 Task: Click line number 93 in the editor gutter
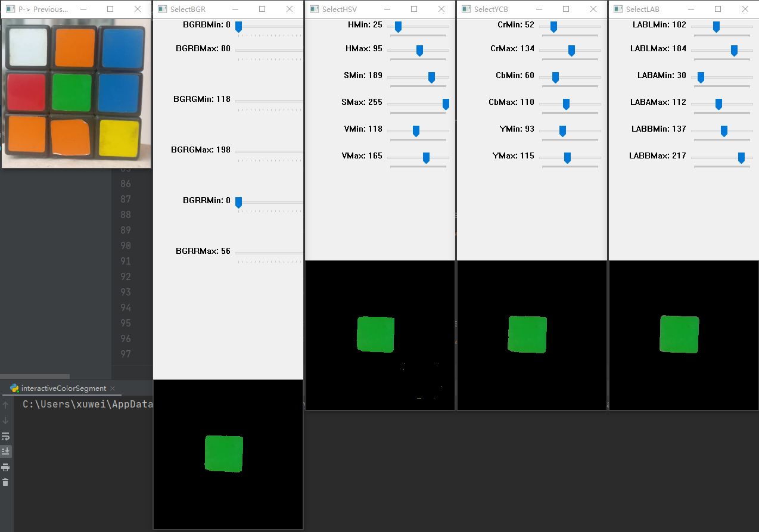[x=125, y=292]
